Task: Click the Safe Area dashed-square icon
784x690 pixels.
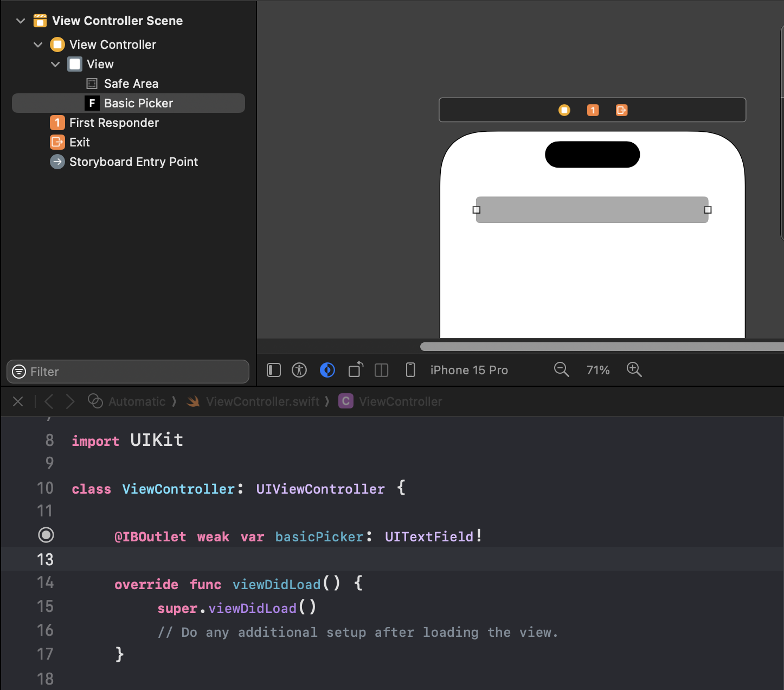Action: click(x=92, y=84)
